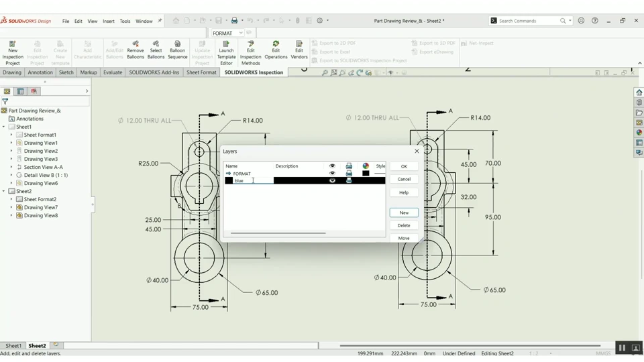
Task: Toggle visibility eye of the blue layer
Action: (x=332, y=180)
